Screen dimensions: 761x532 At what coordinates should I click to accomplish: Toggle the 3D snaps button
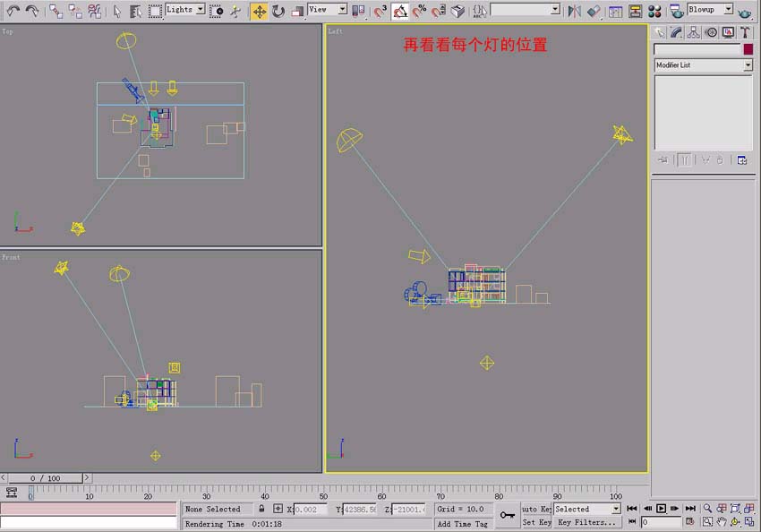click(x=380, y=11)
